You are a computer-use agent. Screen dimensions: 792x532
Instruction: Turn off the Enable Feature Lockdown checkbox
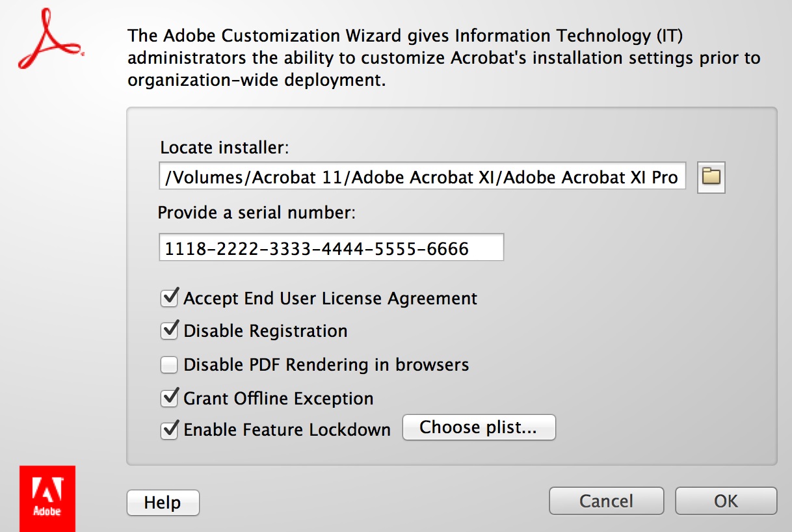170,430
